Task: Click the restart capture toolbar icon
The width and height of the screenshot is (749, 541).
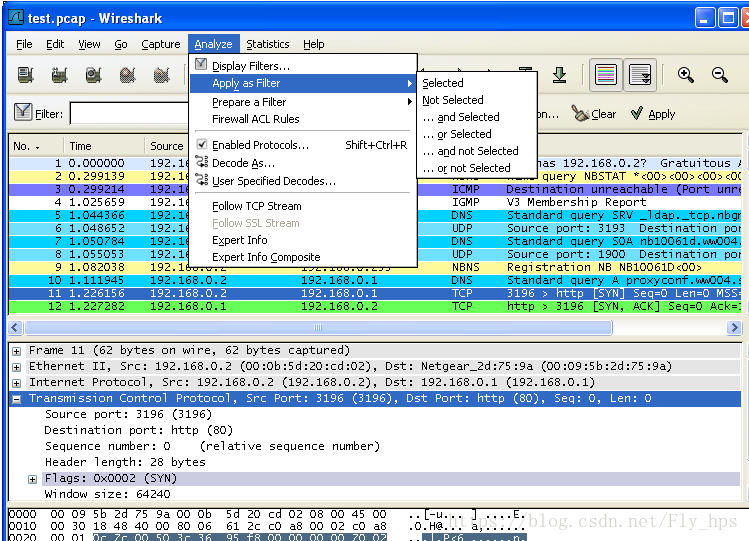Action: pos(161,75)
